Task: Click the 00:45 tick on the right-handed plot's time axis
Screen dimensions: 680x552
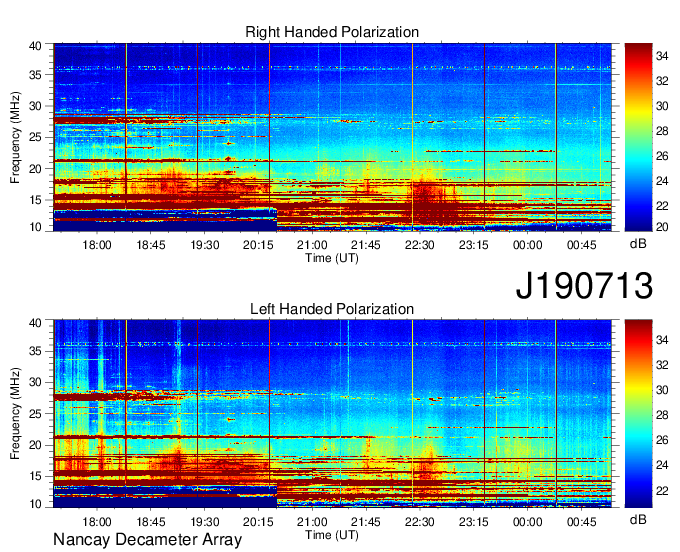Action: [582, 245]
